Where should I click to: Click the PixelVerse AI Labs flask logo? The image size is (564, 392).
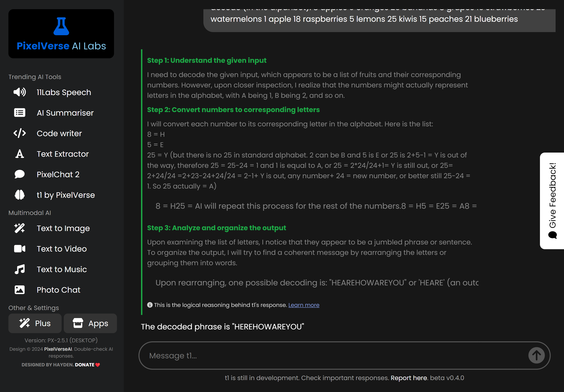[61, 26]
